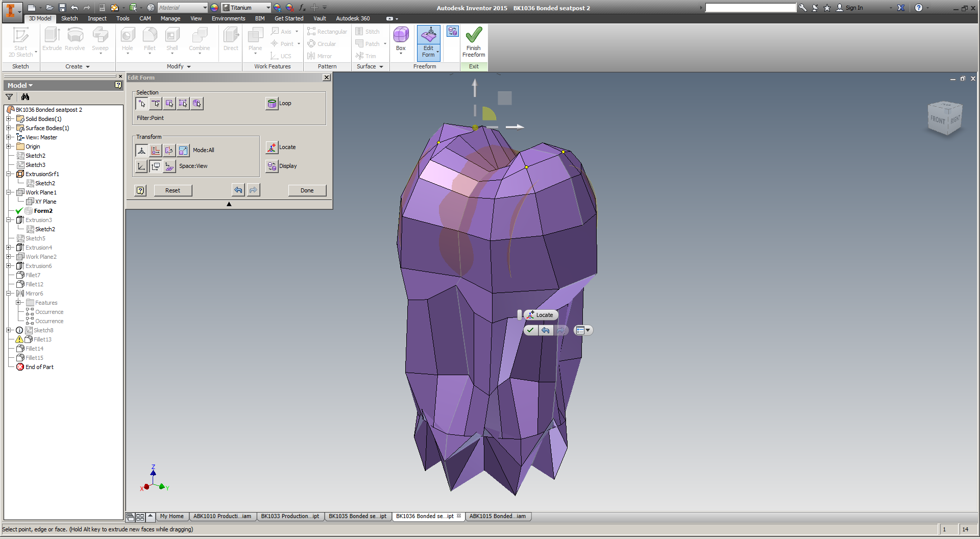This screenshot has height=539, width=980.
Task: Click the browser find binoculars icon
Action: 25,97
